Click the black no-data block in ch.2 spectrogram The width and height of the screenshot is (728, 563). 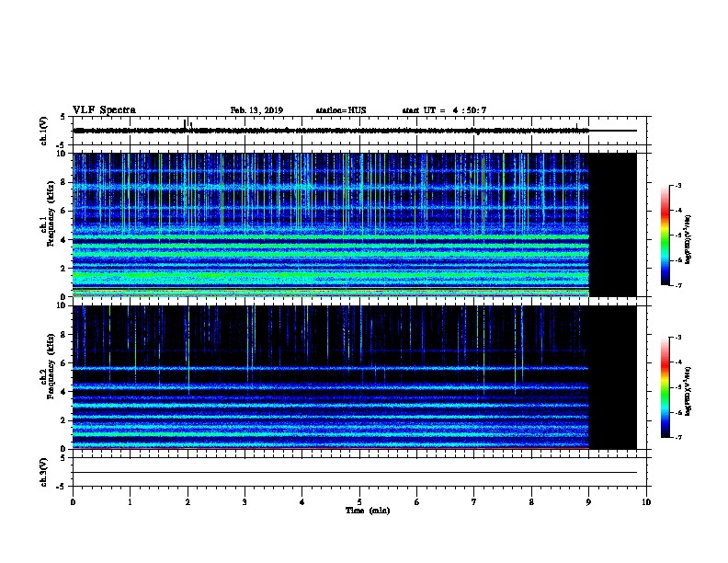(x=613, y=377)
